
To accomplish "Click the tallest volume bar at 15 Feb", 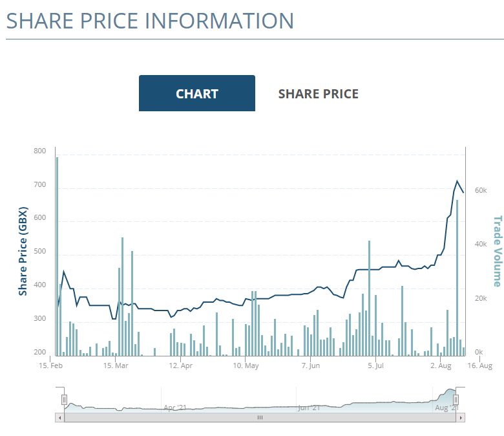I will (x=57, y=259).
